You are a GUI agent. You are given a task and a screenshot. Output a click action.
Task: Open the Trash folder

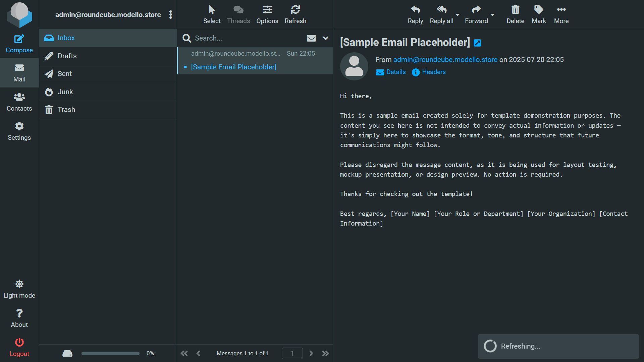108,110
